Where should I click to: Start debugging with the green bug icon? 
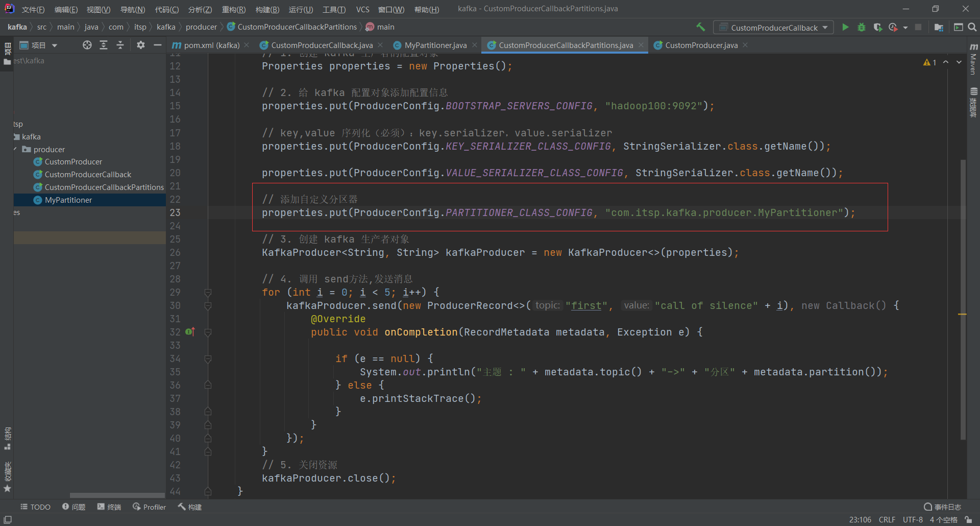tap(862, 27)
